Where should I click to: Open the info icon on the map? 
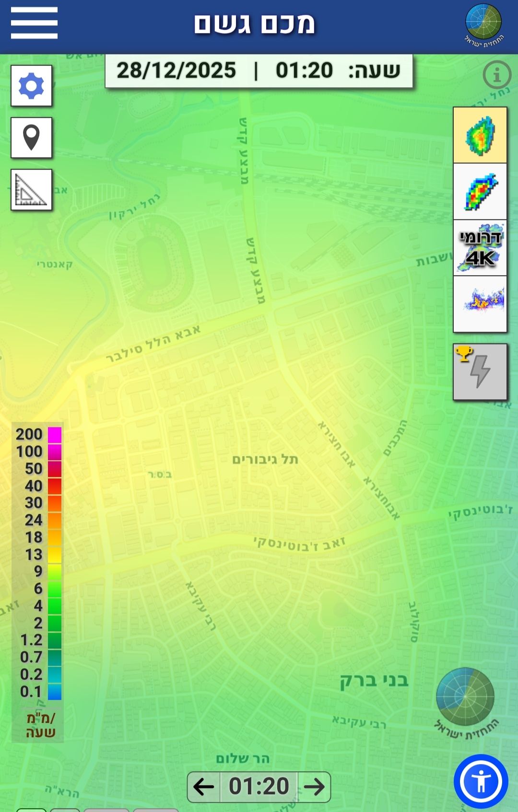[x=496, y=75]
